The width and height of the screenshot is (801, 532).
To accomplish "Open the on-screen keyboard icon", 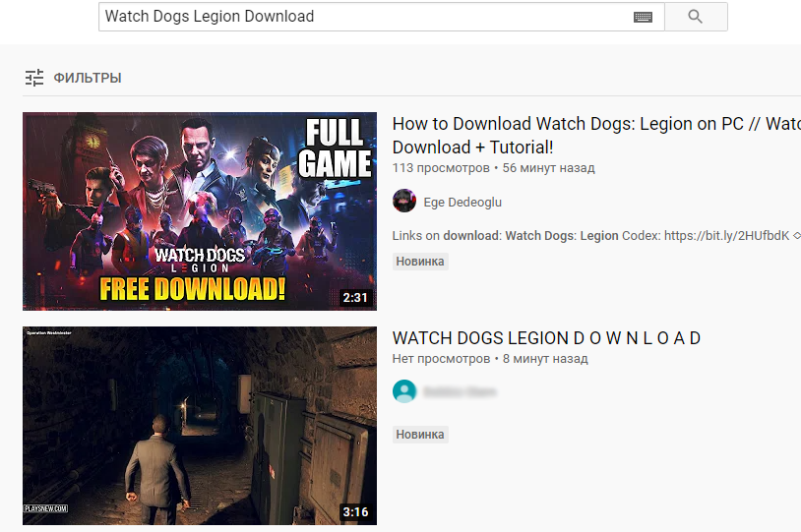I will 643,18.
